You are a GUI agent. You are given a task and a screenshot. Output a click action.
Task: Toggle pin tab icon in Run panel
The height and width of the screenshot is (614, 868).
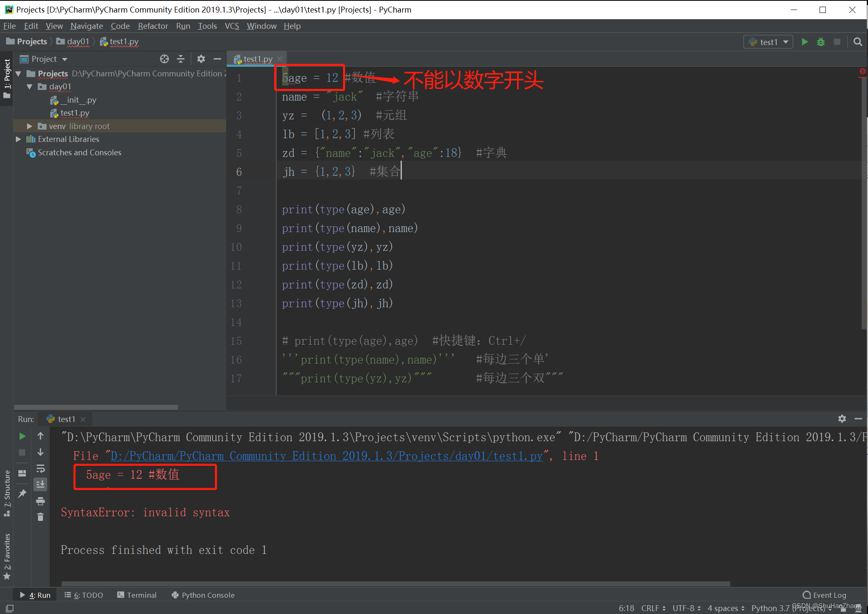point(23,494)
